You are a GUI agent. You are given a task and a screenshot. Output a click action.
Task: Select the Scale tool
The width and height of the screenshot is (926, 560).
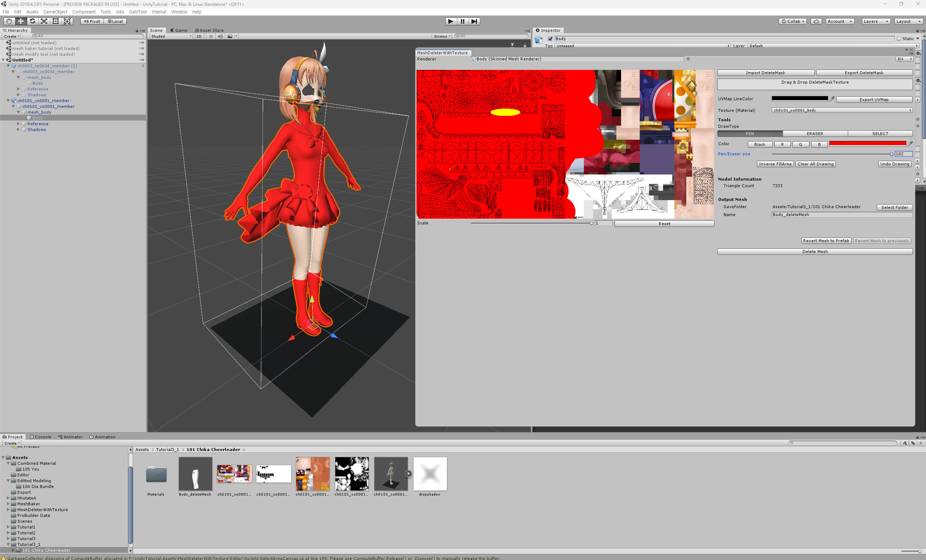pos(44,21)
